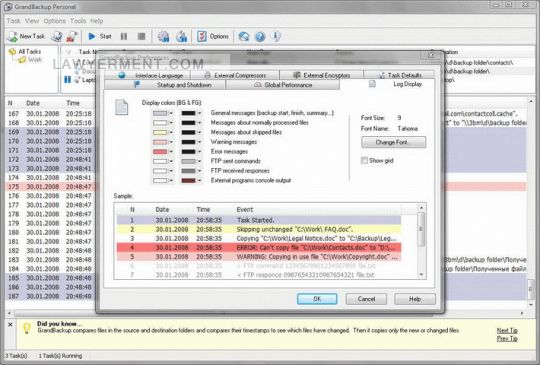
Task: Click the Help button in the dialog
Action: tap(415, 299)
